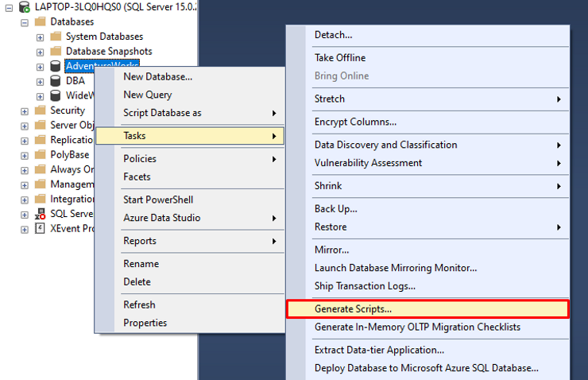Choose Detach... in Tasks submenu
Image resolution: width=588 pixels, height=380 pixels.
[427, 35]
